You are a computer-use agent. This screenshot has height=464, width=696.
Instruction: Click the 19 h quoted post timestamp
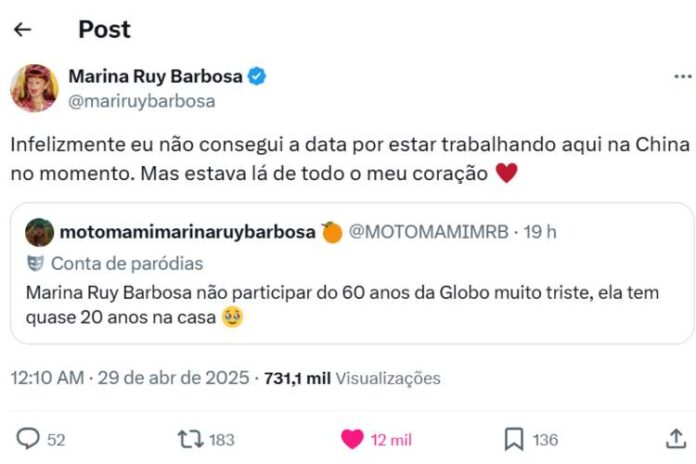pos(540,232)
